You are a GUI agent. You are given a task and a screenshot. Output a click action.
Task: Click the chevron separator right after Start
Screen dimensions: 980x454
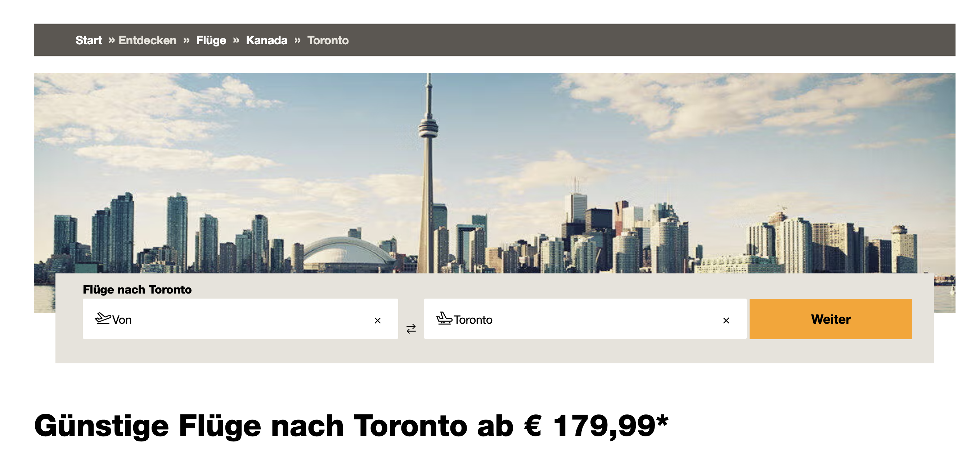tap(112, 40)
